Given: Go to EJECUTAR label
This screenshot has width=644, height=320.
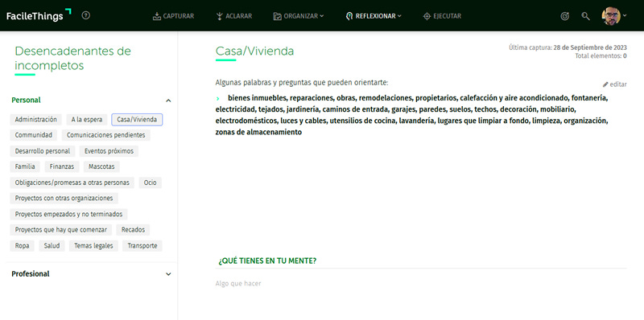Looking at the screenshot, I should (447, 16).
